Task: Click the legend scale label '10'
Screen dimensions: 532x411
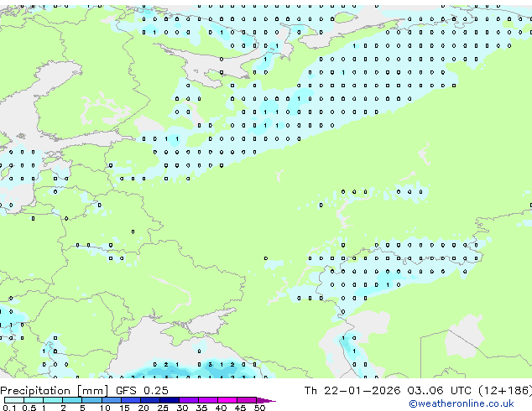Action: 105,408
